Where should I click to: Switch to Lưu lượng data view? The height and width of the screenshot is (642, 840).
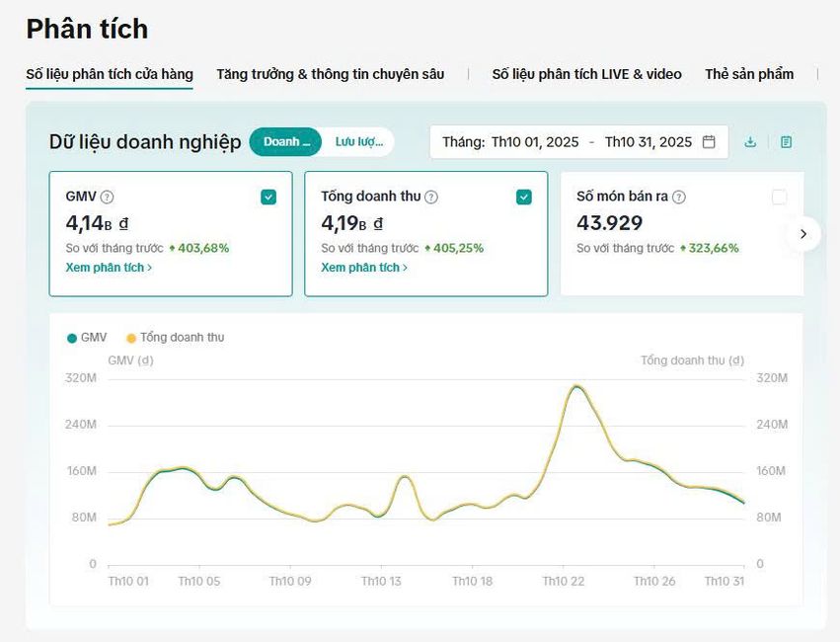pyautogui.click(x=358, y=142)
